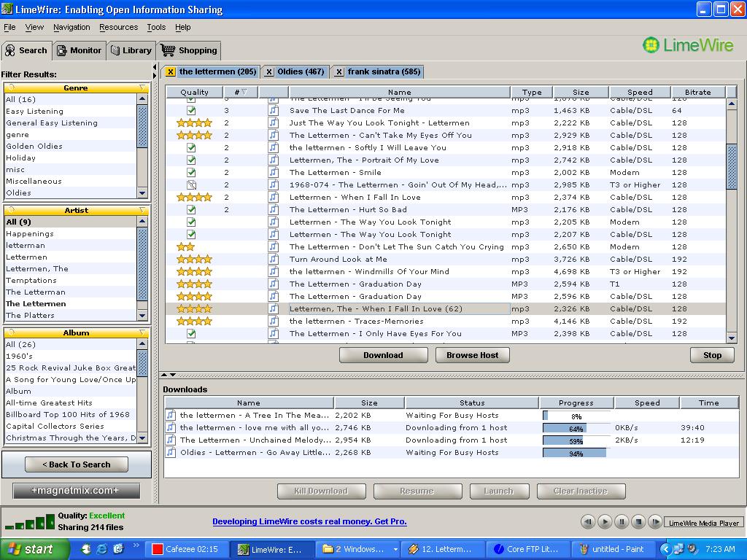Screen dimensions: 747x560
Task: Close the lettermen (205) search tab
Action: (170, 72)
